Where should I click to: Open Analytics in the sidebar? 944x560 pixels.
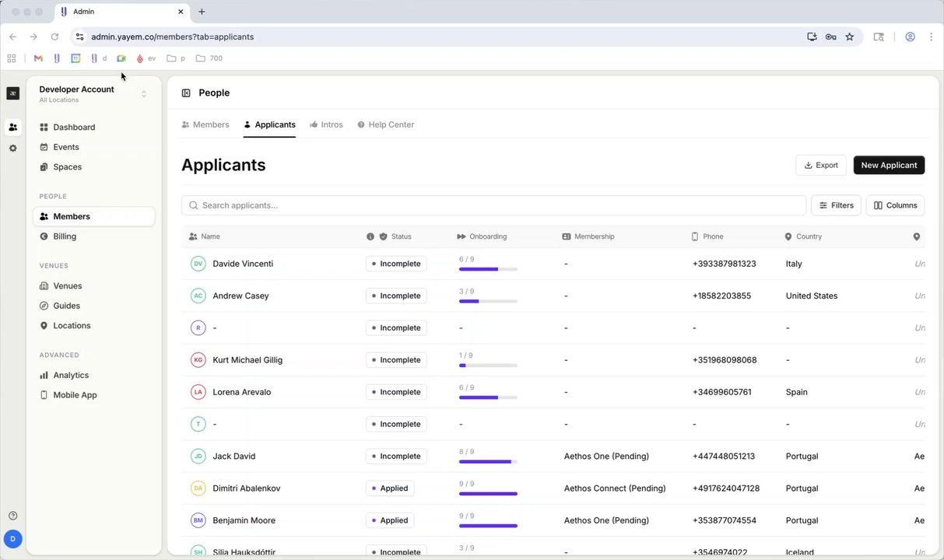[71, 375]
